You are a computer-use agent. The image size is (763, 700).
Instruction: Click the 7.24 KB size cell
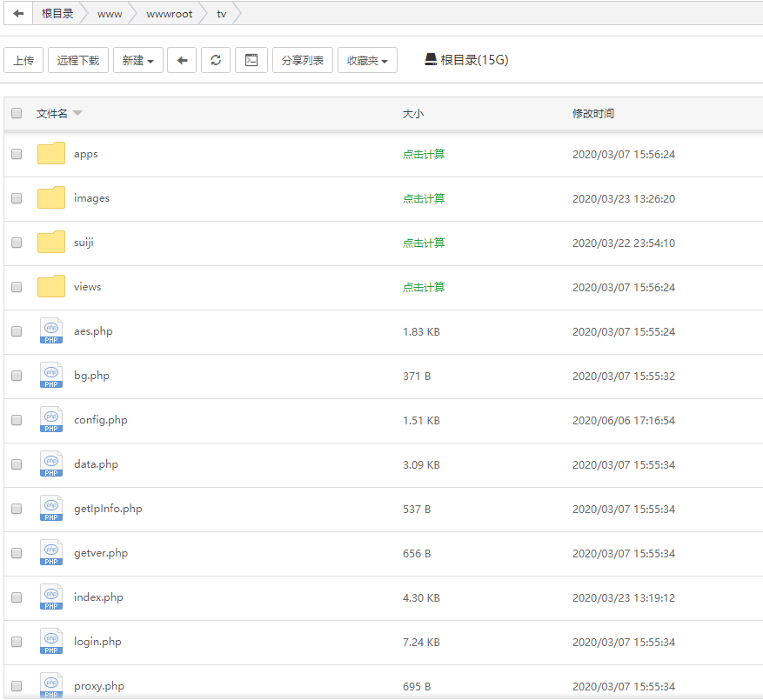click(x=421, y=642)
